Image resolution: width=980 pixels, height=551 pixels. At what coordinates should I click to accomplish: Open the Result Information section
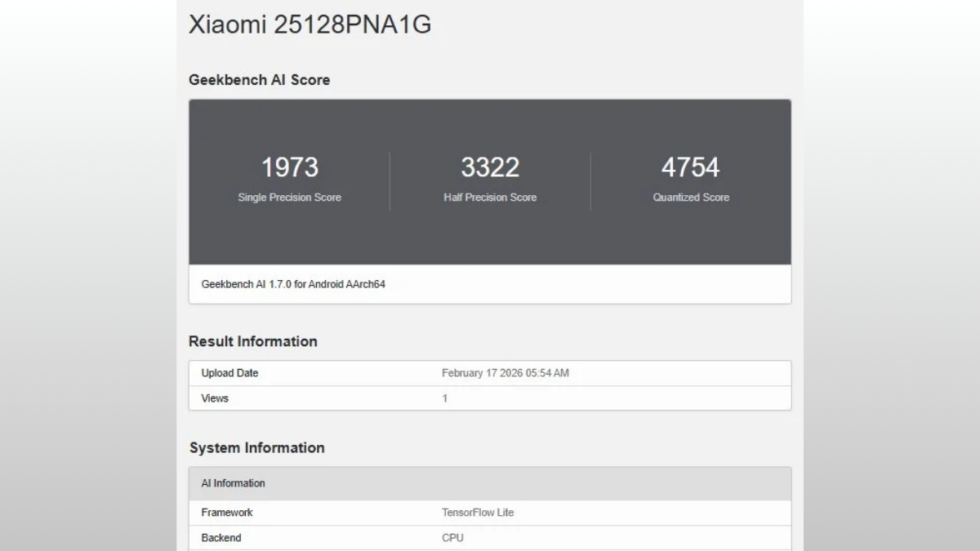[253, 341]
